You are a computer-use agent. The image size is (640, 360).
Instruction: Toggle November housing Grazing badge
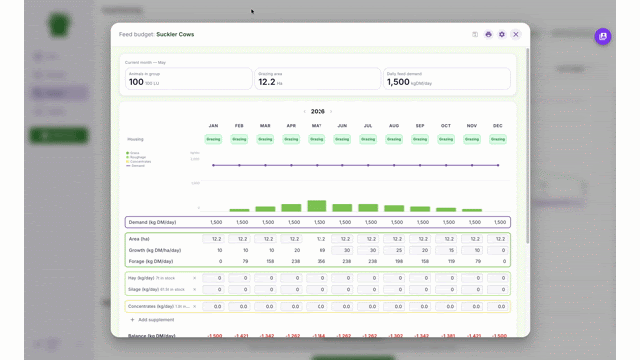[472, 139]
